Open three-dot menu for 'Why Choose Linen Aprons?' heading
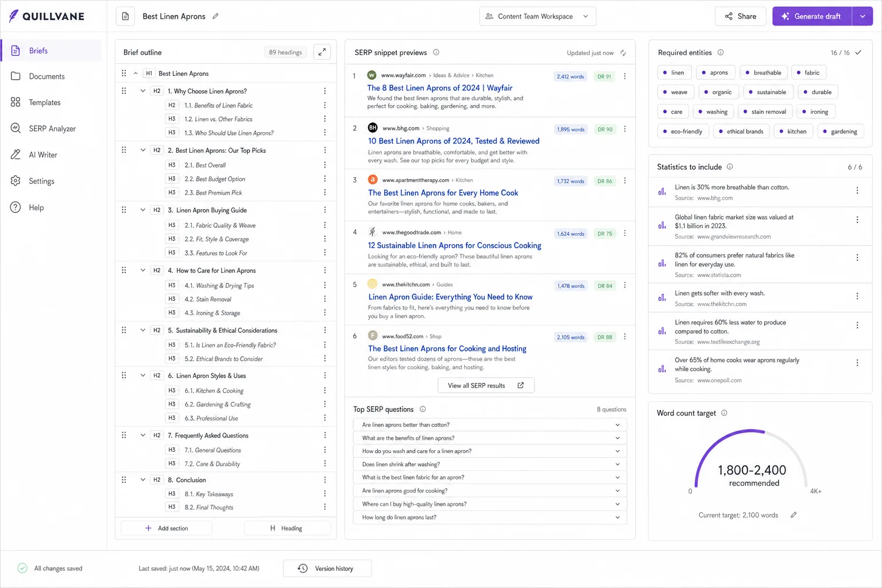The height and width of the screenshot is (588, 882). pyautogui.click(x=325, y=91)
